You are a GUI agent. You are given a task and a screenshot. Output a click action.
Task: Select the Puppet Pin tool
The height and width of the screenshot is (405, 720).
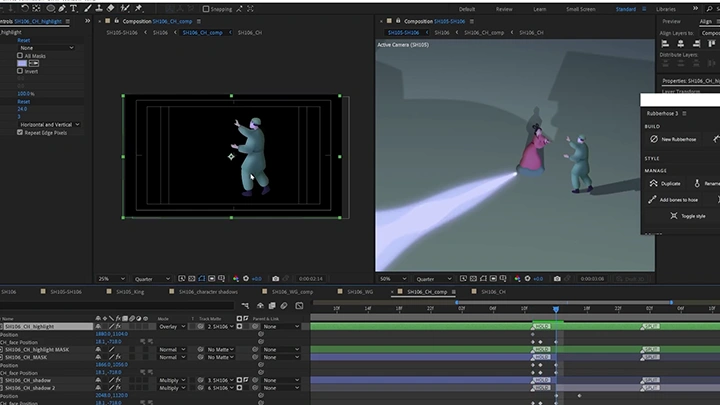(x=138, y=8)
